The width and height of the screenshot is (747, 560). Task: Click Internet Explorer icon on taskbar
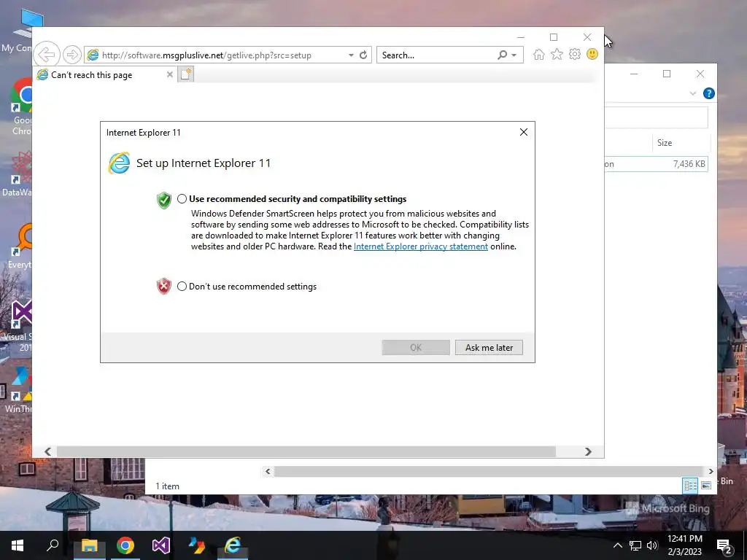tap(233, 545)
